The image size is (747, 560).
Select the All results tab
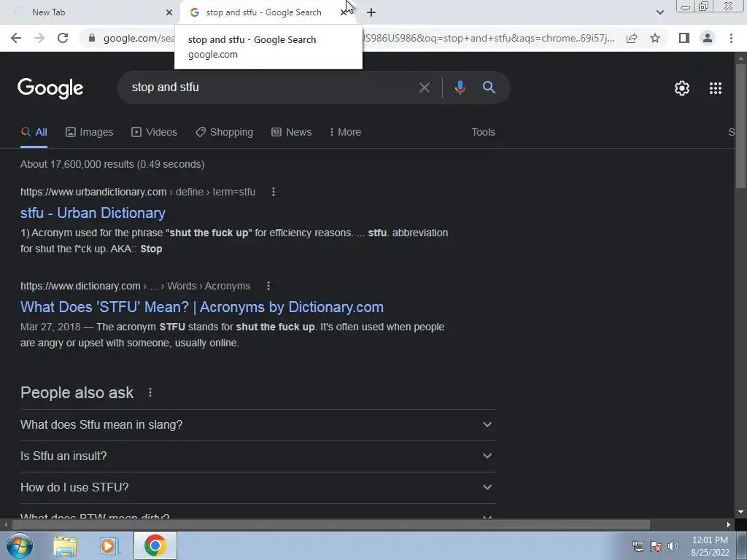tap(34, 133)
